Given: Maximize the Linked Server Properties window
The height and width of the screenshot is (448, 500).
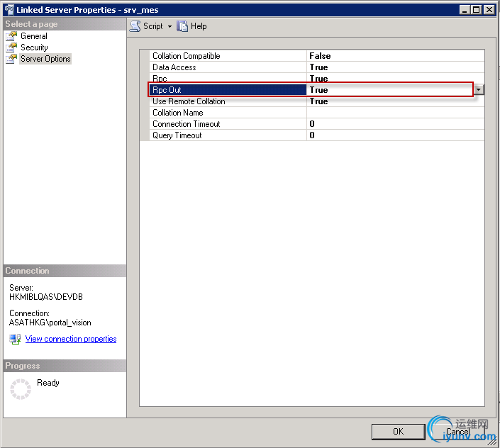Looking at the screenshot, I should pyautogui.click(x=476, y=10).
